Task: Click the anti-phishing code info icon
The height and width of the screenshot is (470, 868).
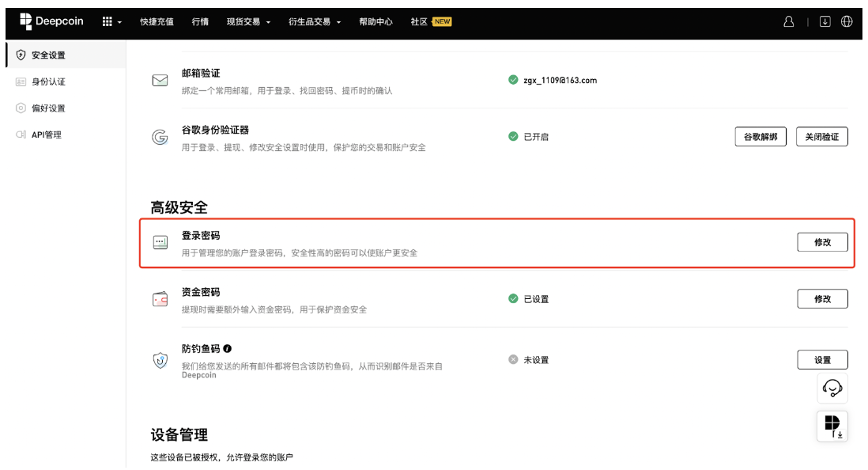Action: 228,348
